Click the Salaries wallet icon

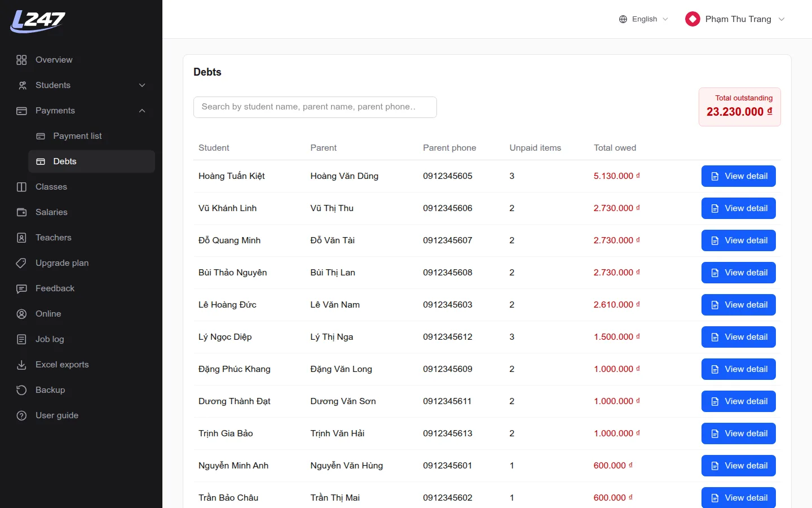click(x=21, y=212)
